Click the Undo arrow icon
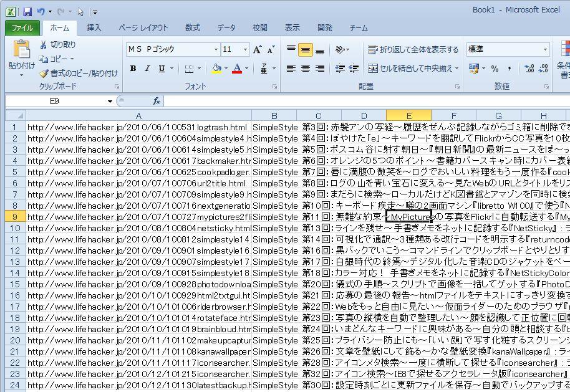 [41, 12]
